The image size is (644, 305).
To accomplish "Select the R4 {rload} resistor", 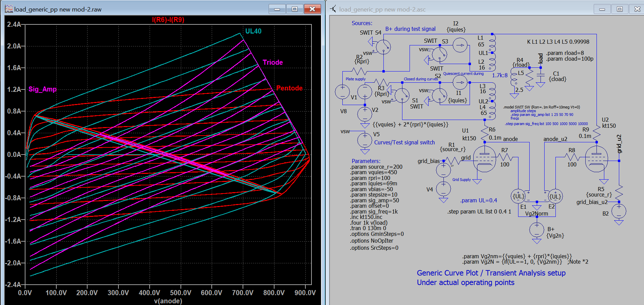I will [530, 77].
